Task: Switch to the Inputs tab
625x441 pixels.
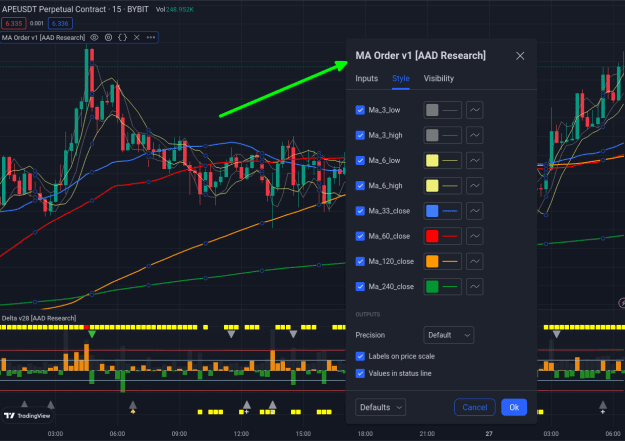Action: [x=366, y=79]
